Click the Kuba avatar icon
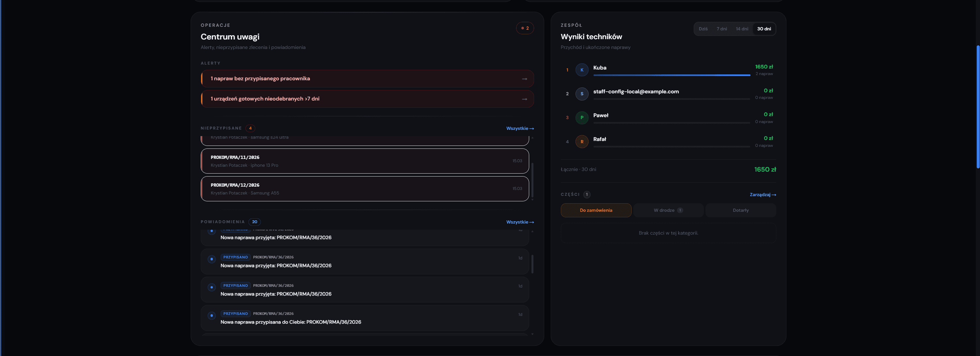 [x=582, y=70]
